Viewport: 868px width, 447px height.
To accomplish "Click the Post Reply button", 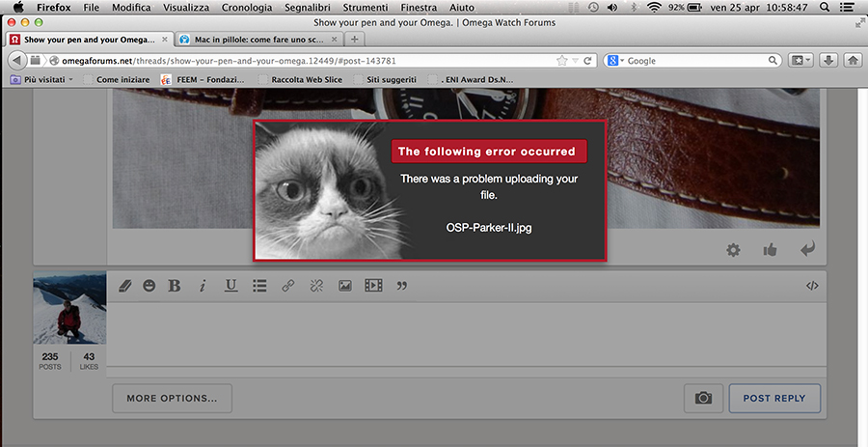I will (774, 398).
